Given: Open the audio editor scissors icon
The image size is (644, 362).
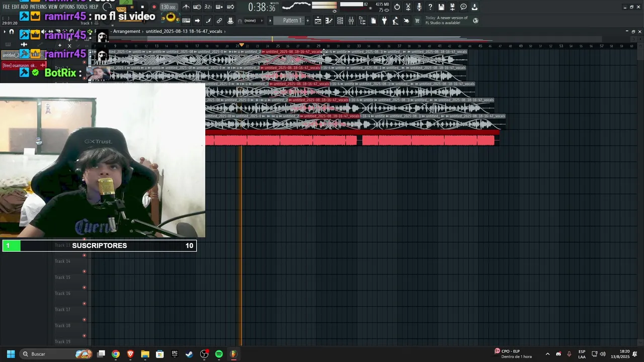Looking at the screenshot, I should (408, 7).
